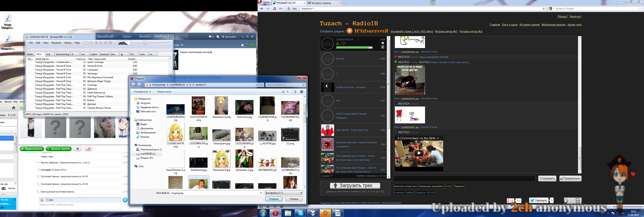644x217 pixels.
Task: Select Рандом (P:) drive in tree
Action: click(147, 158)
